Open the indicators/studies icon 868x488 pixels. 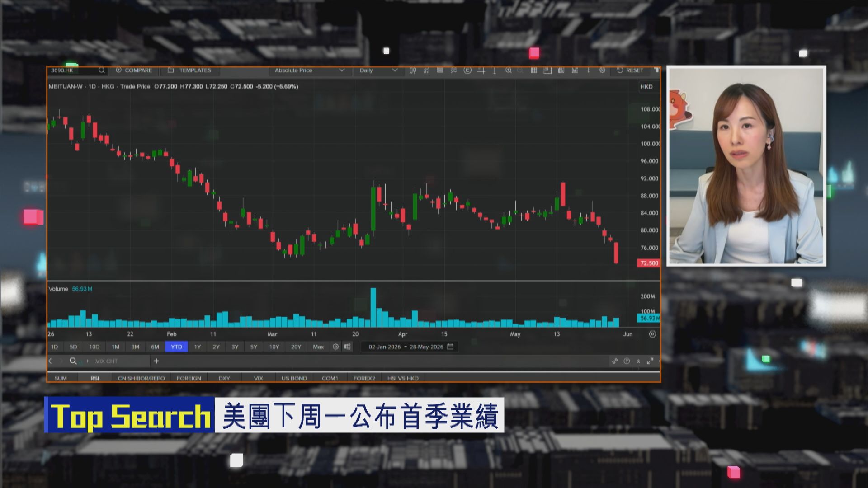[x=426, y=70]
